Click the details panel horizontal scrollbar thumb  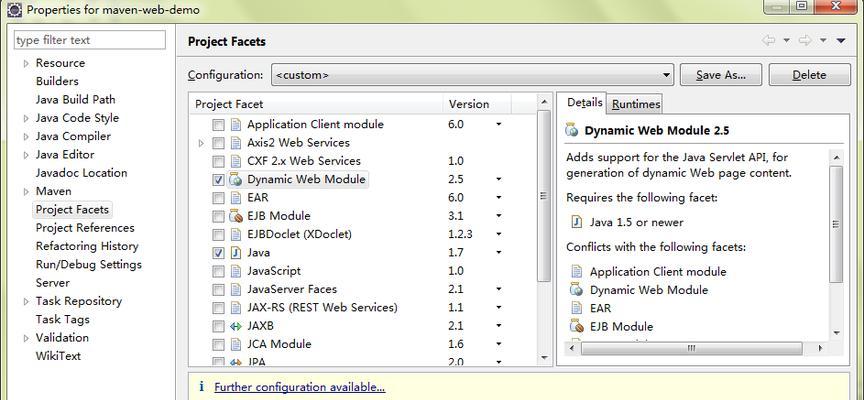(692, 348)
